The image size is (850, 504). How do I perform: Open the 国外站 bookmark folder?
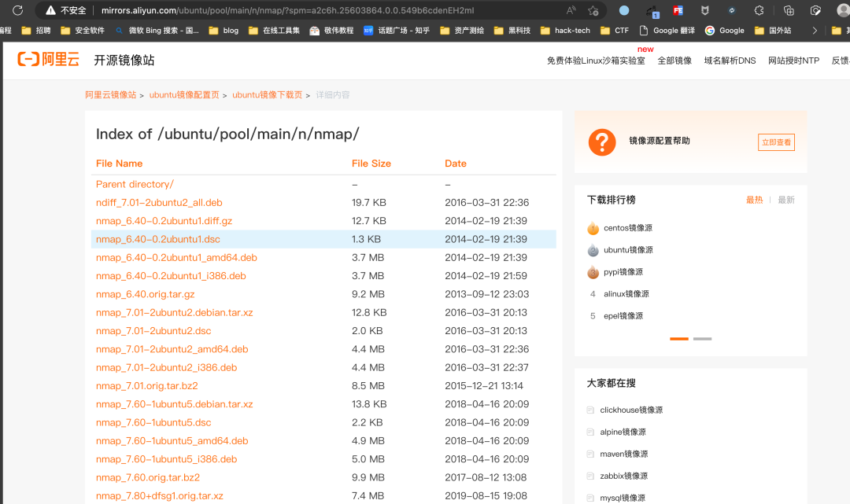coord(773,31)
